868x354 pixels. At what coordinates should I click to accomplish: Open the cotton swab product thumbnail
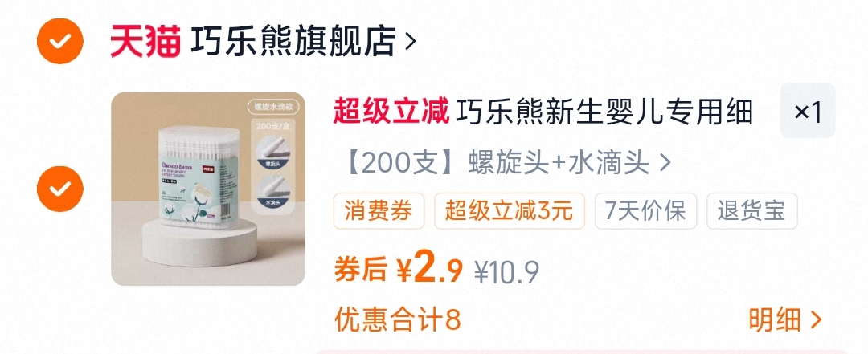point(208,189)
